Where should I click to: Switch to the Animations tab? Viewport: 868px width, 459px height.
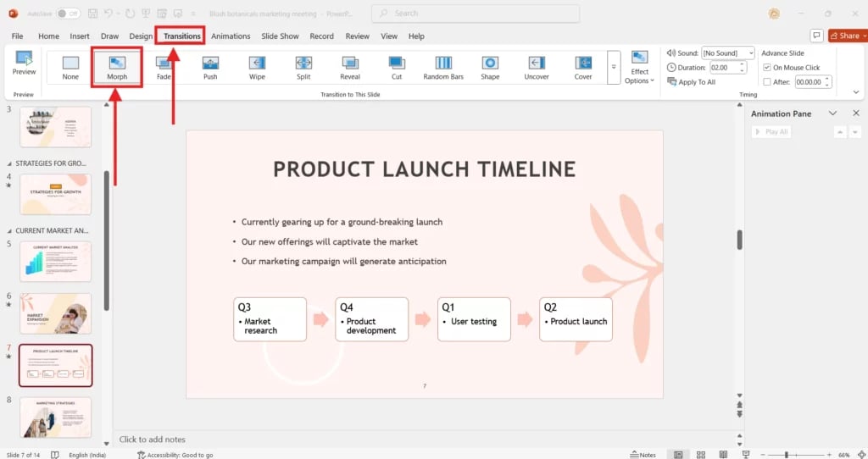231,36
